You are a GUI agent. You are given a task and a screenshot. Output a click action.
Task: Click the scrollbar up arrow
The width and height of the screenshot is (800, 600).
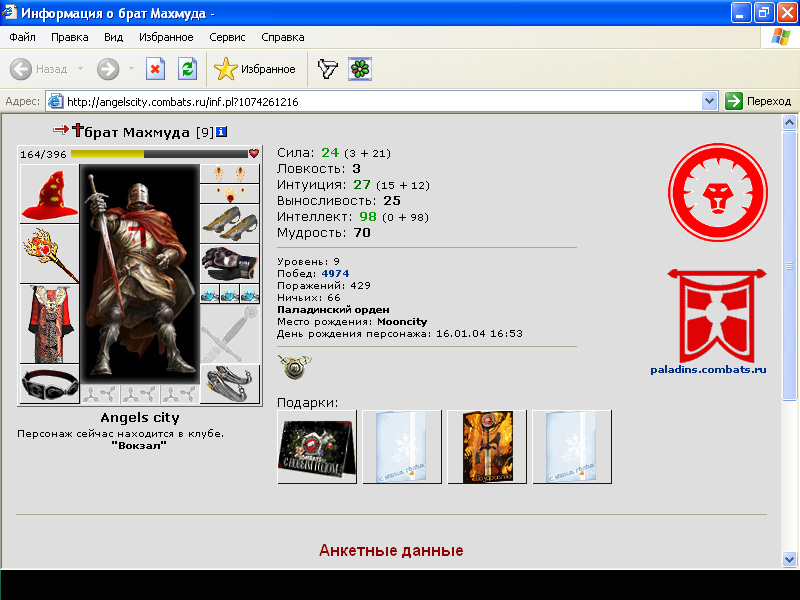tap(789, 122)
